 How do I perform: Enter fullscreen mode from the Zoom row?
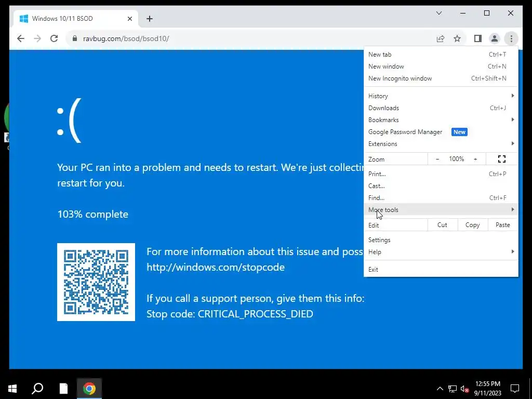click(x=502, y=159)
